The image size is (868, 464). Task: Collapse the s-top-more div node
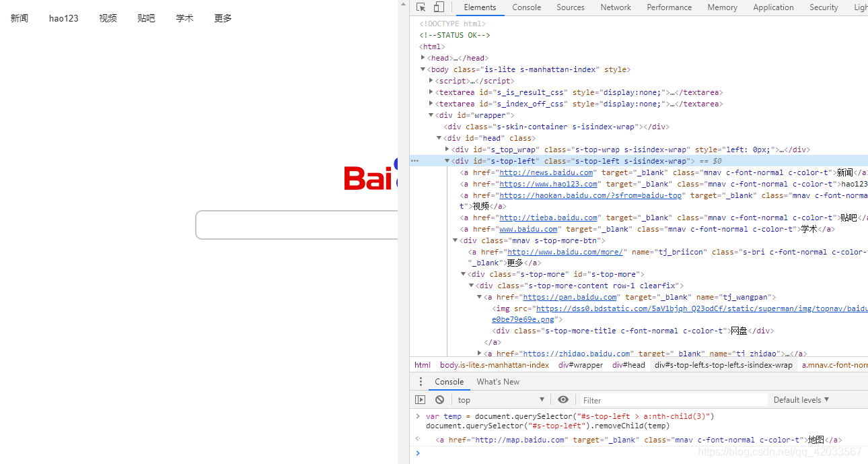[464, 274]
